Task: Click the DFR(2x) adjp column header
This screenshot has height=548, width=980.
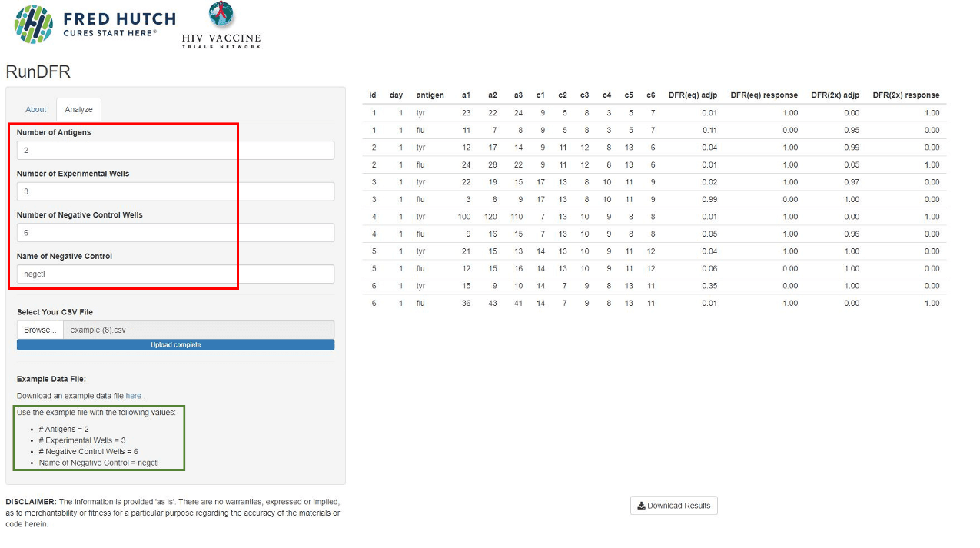Action: [835, 95]
